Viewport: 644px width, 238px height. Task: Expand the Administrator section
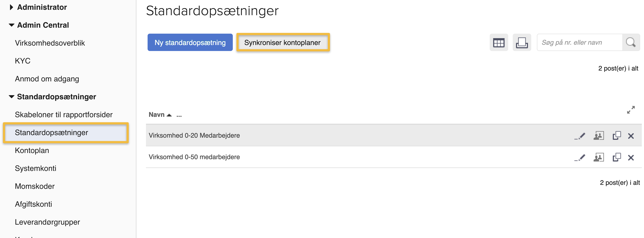[11, 7]
